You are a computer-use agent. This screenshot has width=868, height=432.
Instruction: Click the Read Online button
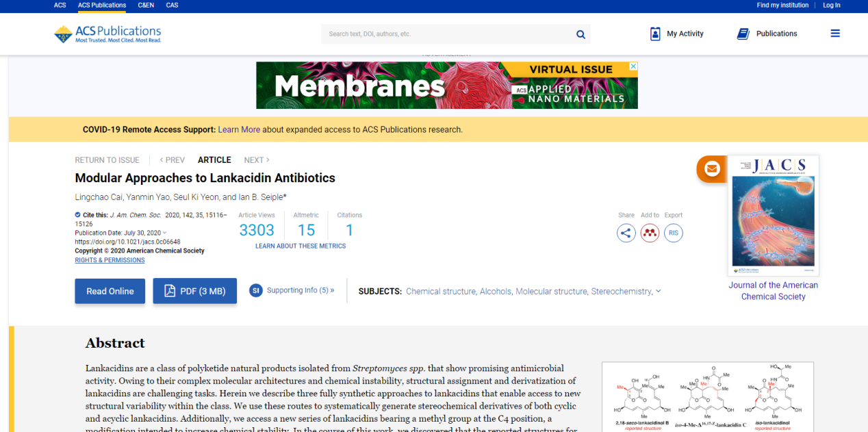coord(110,291)
